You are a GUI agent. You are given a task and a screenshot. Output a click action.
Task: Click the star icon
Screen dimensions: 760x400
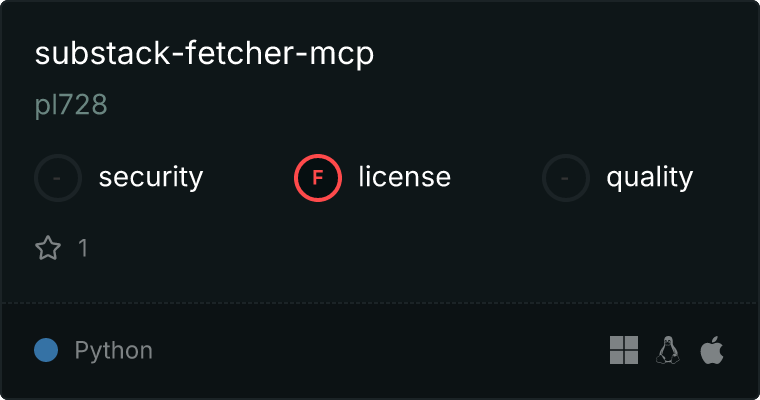(x=48, y=248)
